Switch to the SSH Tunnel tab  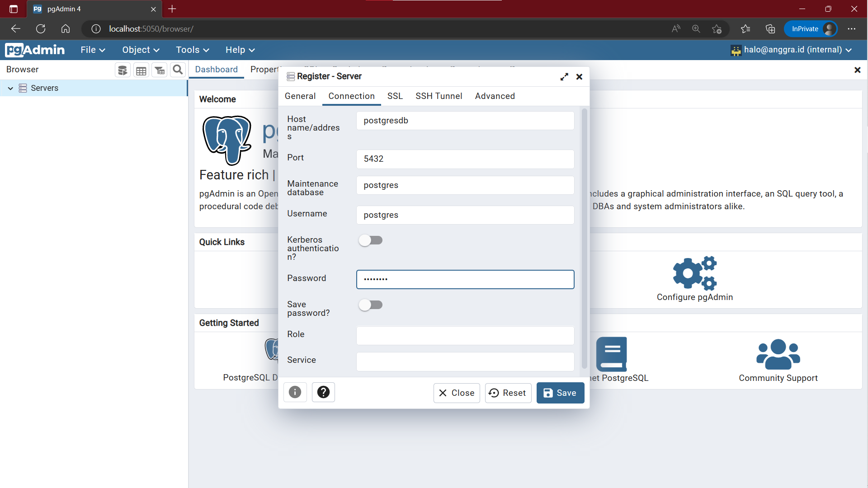439,96
